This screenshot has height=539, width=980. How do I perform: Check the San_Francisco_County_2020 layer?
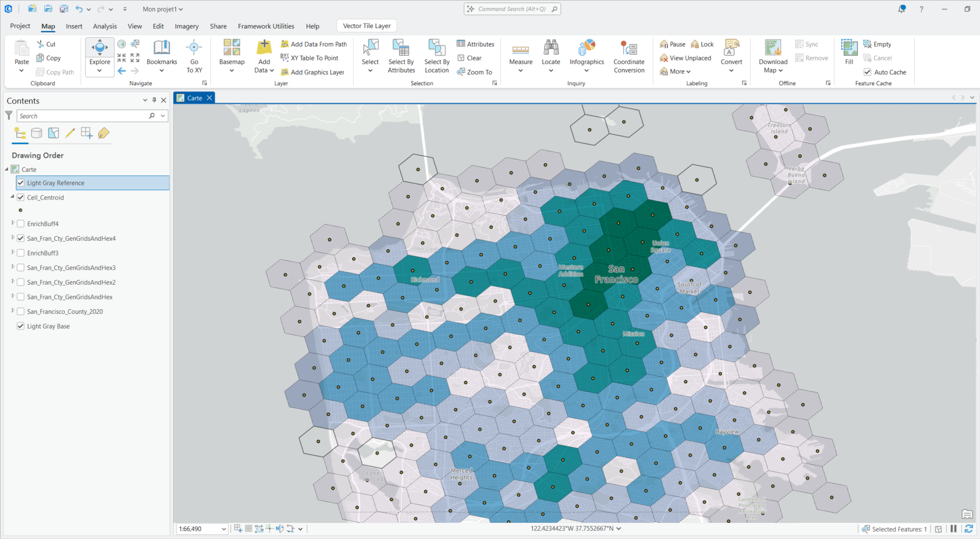20,311
